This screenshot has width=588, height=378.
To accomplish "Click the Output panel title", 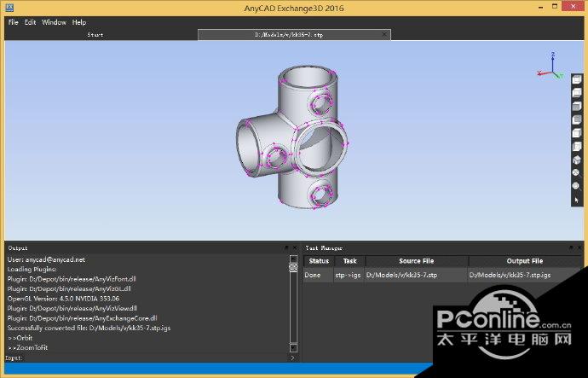I will (18, 248).
